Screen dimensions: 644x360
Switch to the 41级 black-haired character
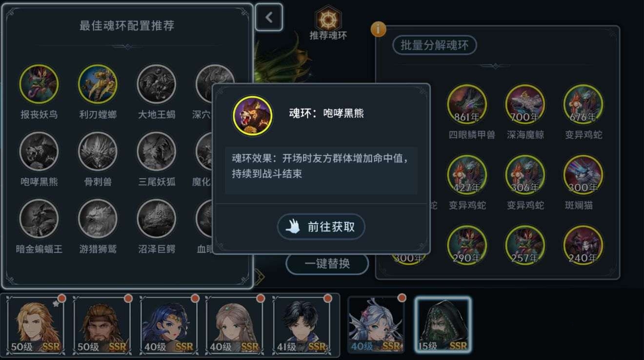tap(301, 325)
